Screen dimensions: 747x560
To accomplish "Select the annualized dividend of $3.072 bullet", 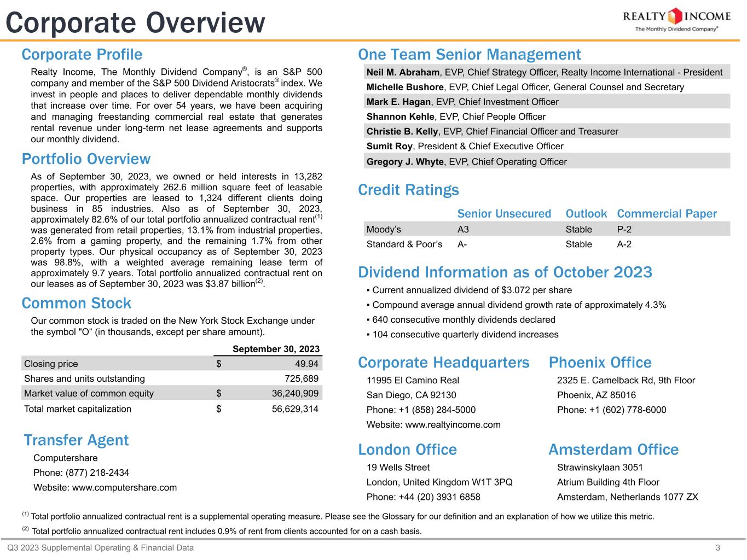I will pyautogui.click(x=469, y=290).
